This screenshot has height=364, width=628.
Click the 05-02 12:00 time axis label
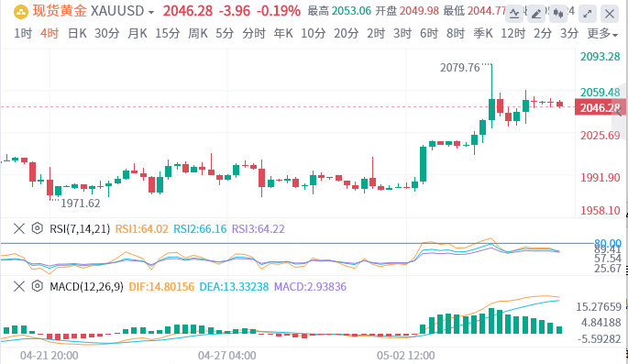click(406, 356)
